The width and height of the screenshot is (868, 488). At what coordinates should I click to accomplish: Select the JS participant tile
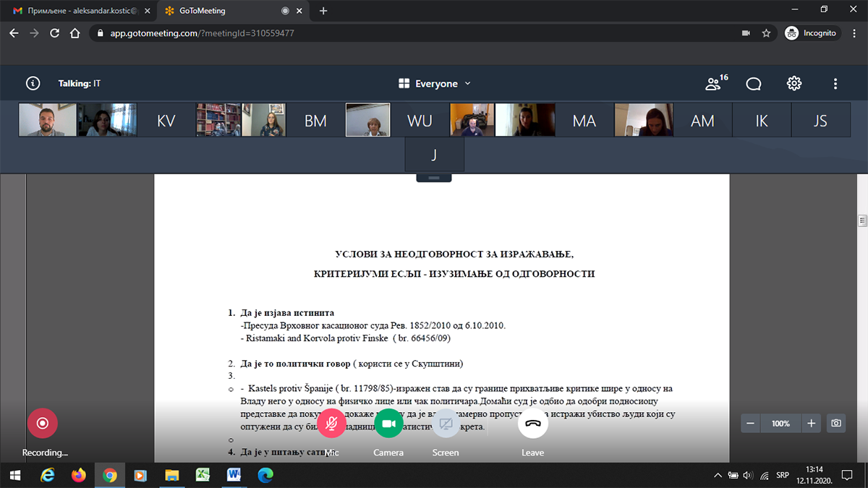(820, 120)
